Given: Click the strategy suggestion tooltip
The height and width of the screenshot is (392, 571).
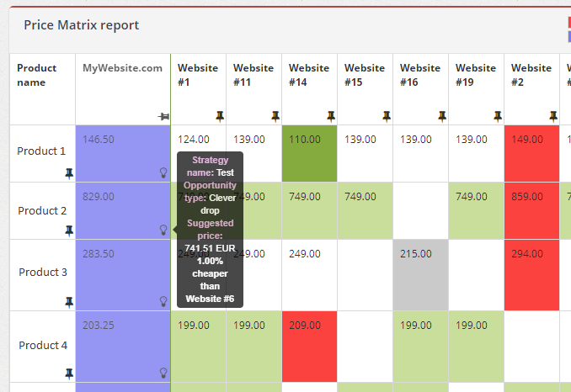Looking at the screenshot, I should click(x=210, y=230).
